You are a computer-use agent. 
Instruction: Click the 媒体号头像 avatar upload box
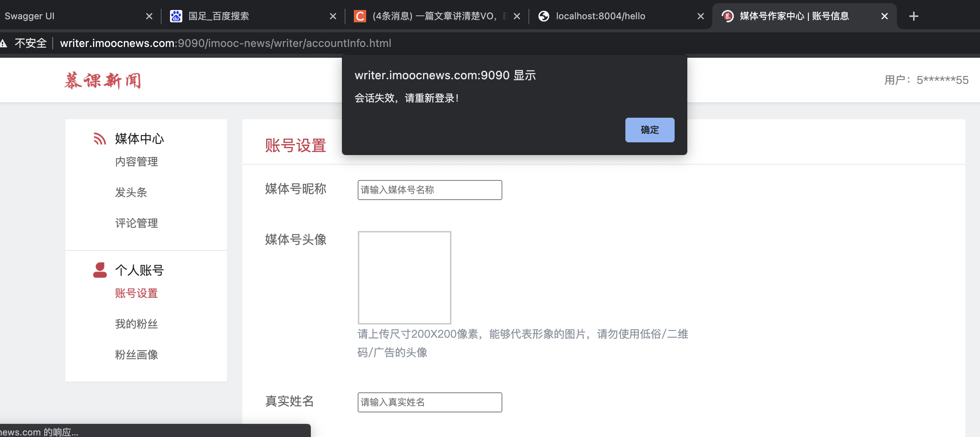(x=404, y=277)
